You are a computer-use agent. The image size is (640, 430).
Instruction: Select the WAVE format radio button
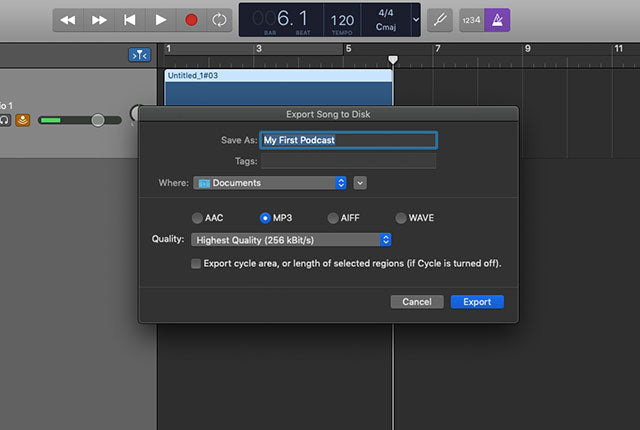[401, 218]
